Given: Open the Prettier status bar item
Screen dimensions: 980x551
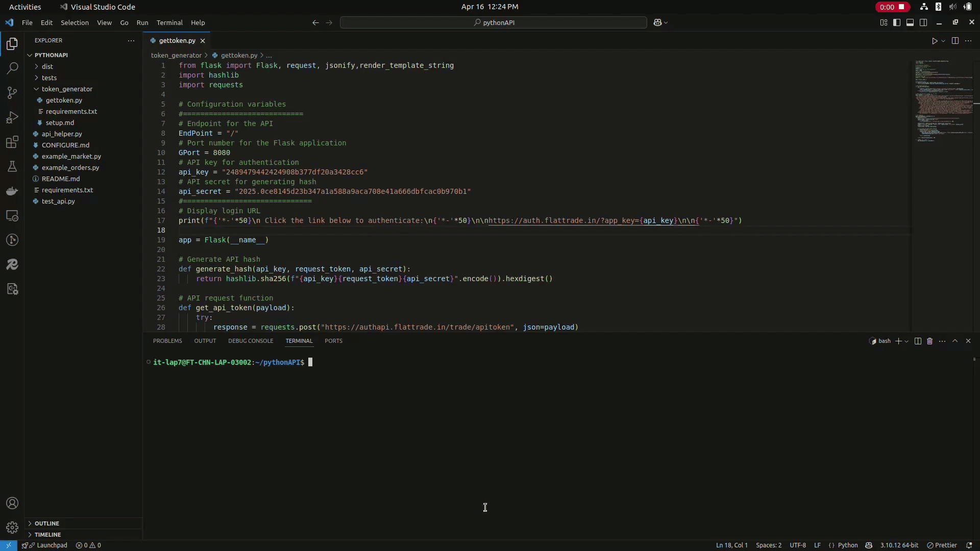Looking at the screenshot, I should 942,545.
